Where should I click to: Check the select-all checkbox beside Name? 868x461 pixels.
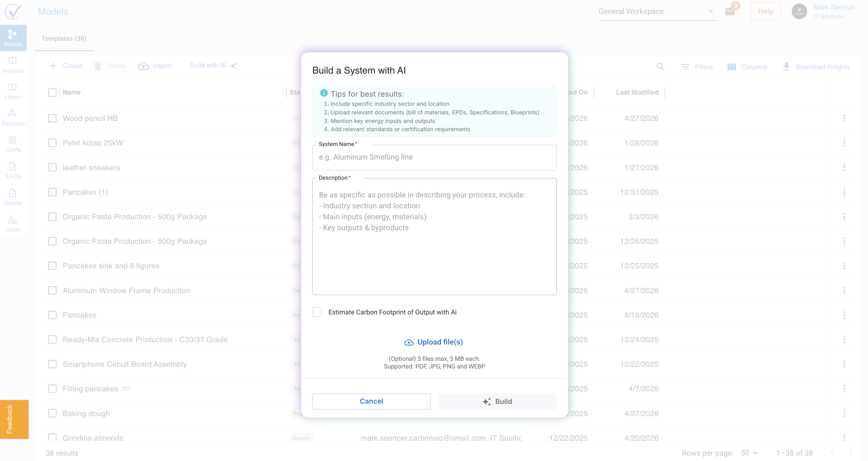52,92
